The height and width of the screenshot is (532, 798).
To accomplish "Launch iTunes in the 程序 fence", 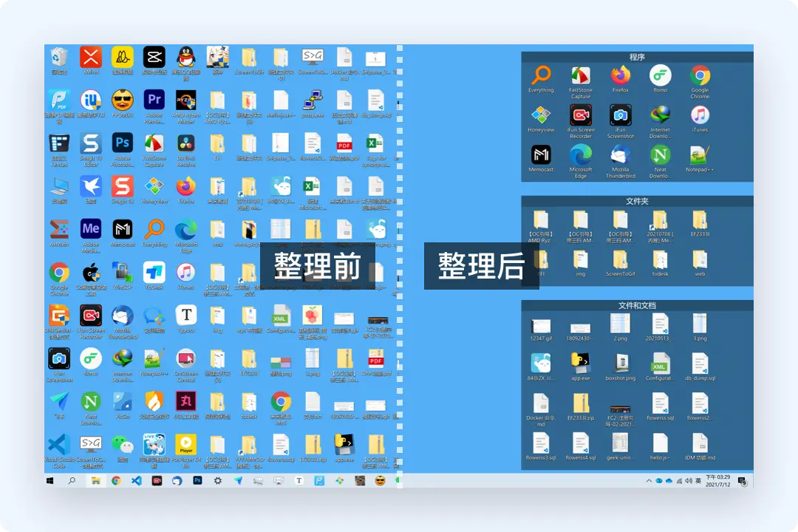I will (x=700, y=115).
